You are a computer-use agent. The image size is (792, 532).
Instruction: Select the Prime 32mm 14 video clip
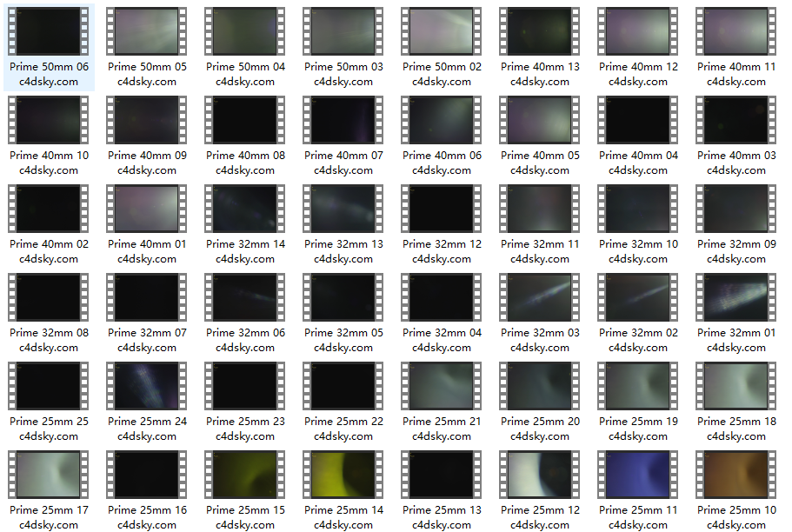click(x=245, y=208)
